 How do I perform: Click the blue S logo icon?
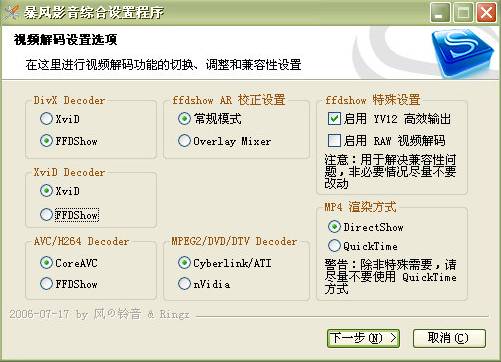[x=463, y=53]
